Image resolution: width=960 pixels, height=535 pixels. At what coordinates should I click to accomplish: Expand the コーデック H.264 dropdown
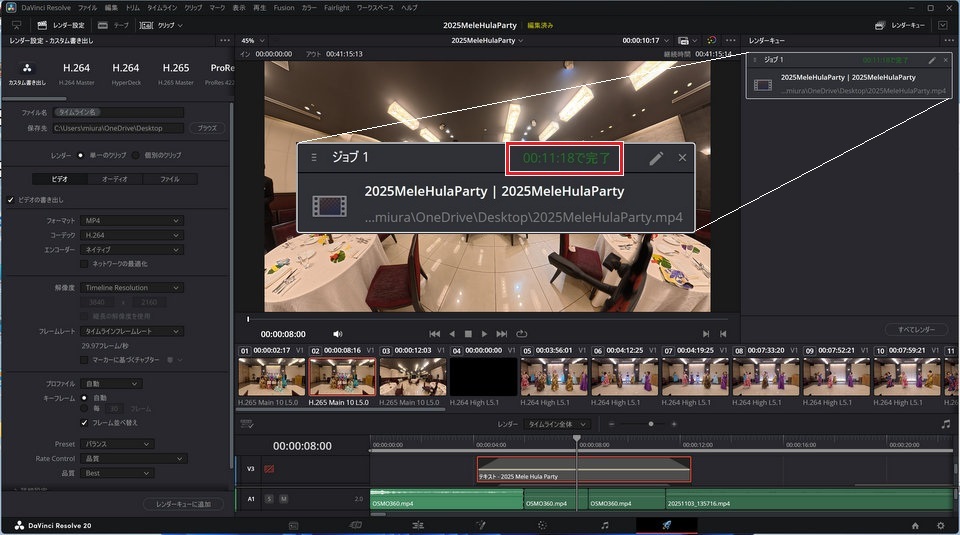(x=132, y=235)
